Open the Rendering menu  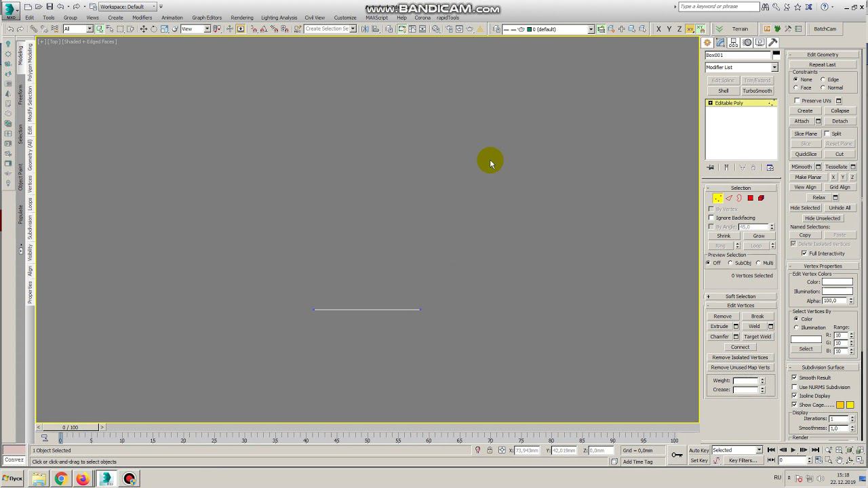click(241, 18)
